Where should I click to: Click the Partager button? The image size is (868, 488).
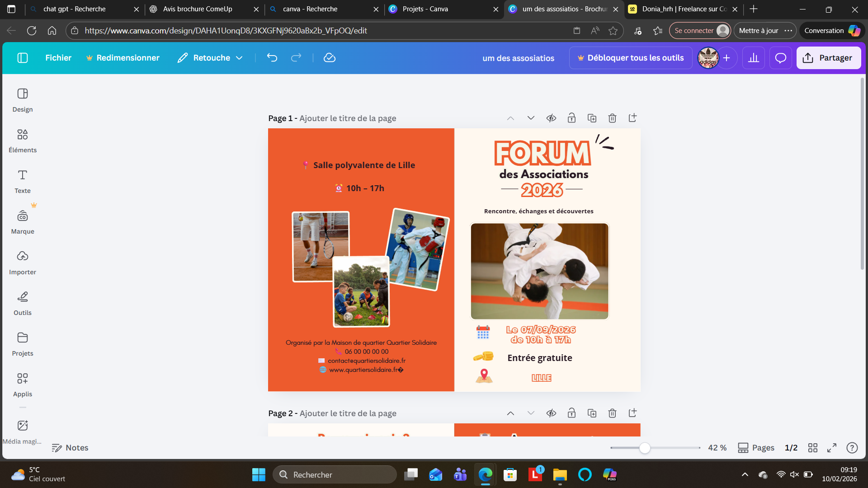coord(828,58)
